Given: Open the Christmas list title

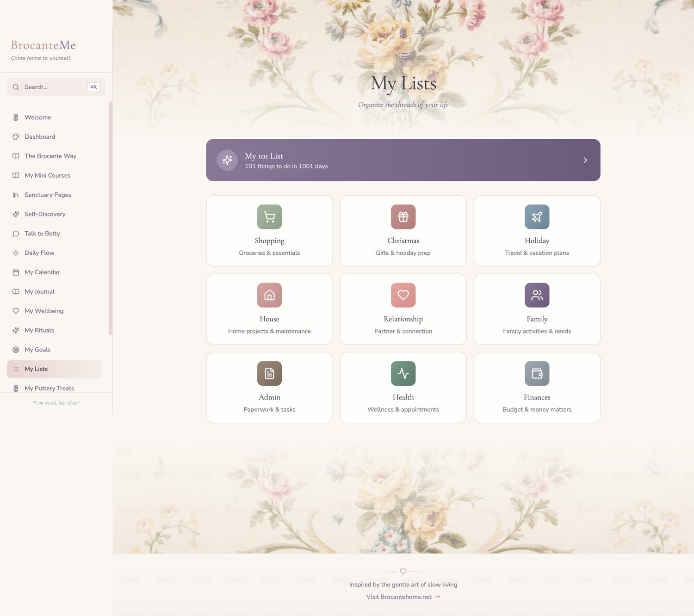Looking at the screenshot, I should (403, 241).
